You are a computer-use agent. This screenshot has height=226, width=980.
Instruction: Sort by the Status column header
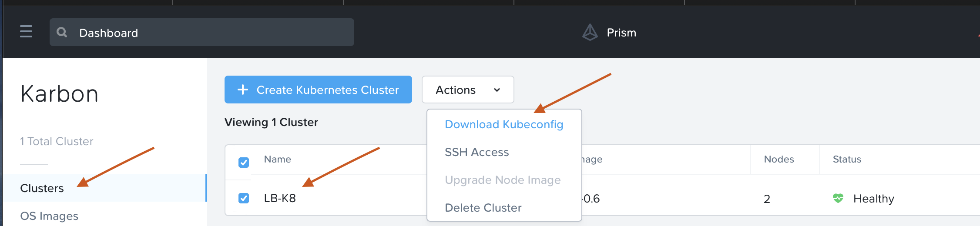(846, 159)
